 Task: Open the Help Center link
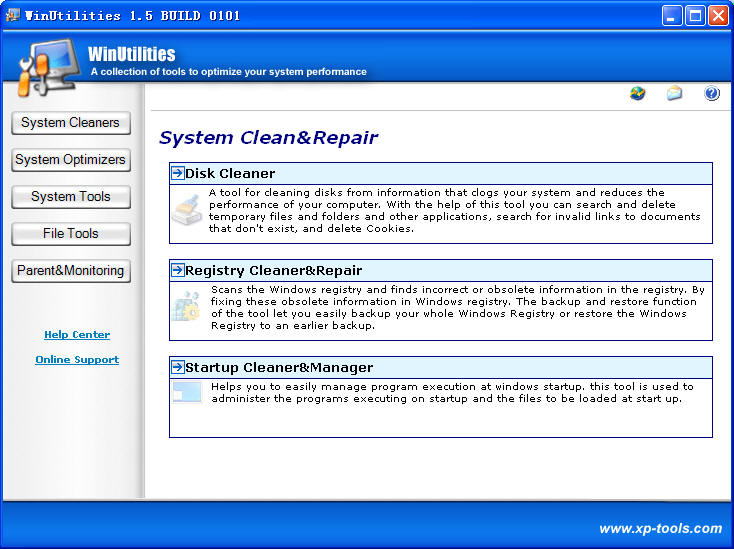tap(77, 335)
